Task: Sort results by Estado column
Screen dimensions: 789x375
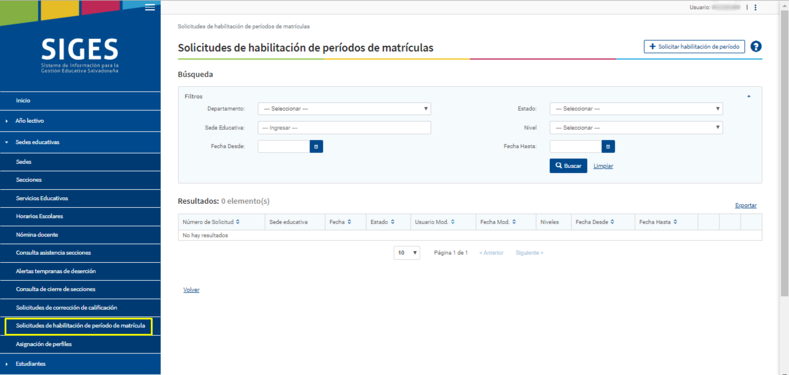Action: tap(382, 222)
